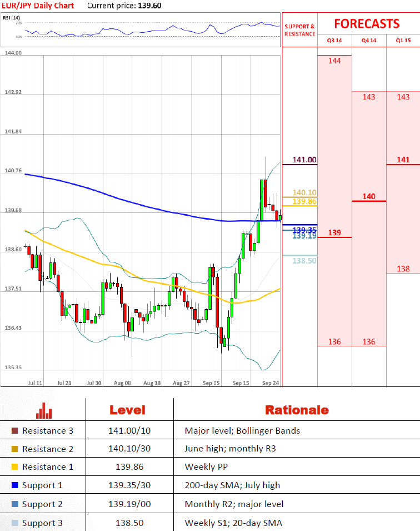Click the red bar chart icon
This screenshot has height=531, width=420.
pos(44,410)
